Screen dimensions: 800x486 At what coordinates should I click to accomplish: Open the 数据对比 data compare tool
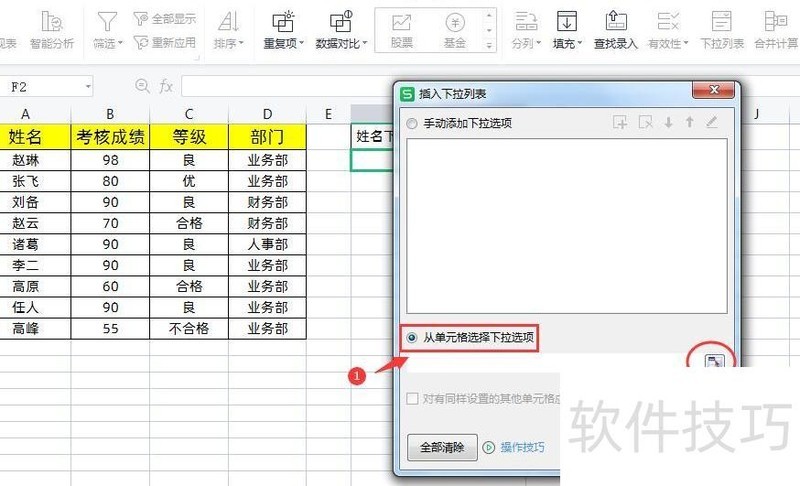click(x=341, y=30)
